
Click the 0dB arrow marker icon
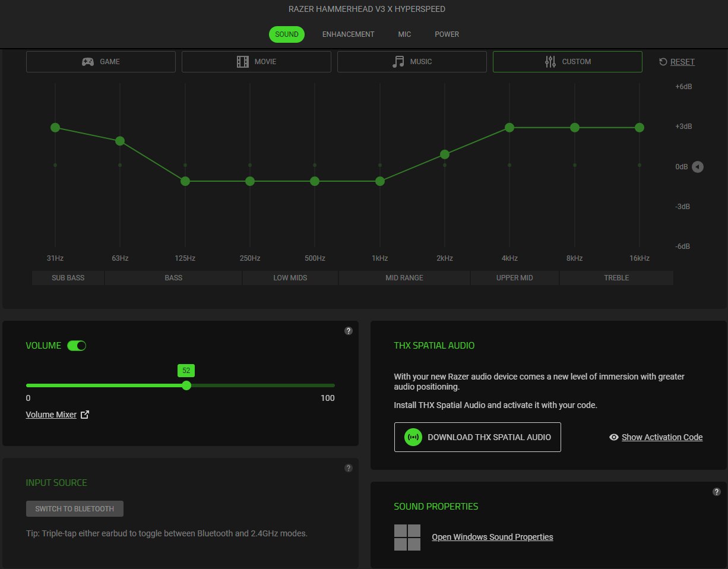[698, 167]
